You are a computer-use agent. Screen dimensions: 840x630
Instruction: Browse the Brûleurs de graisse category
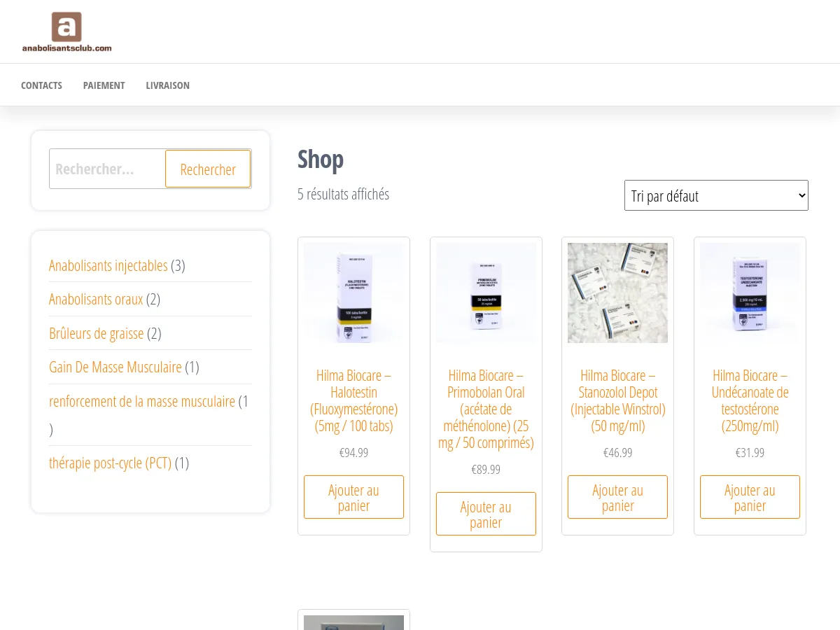click(96, 333)
